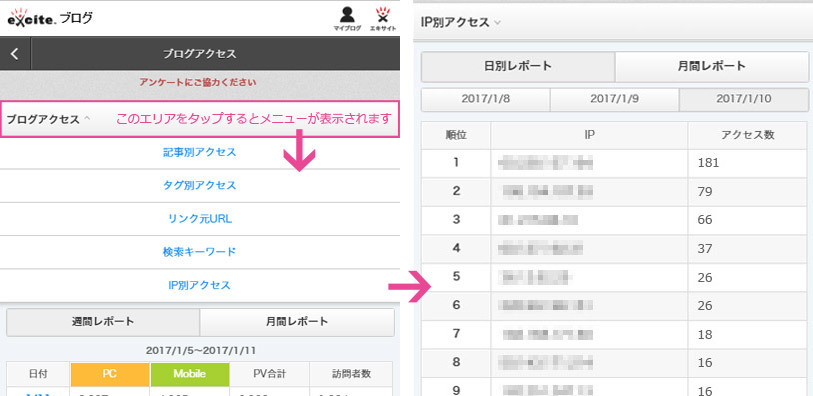Select 検索キーワード menu item

(x=200, y=252)
